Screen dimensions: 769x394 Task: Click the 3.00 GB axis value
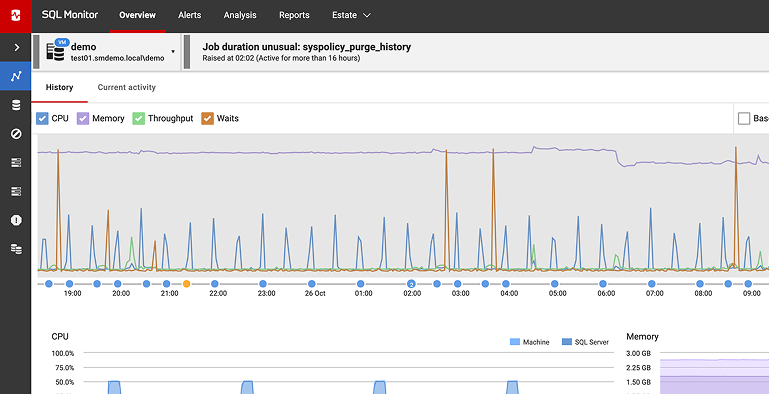[x=639, y=353]
